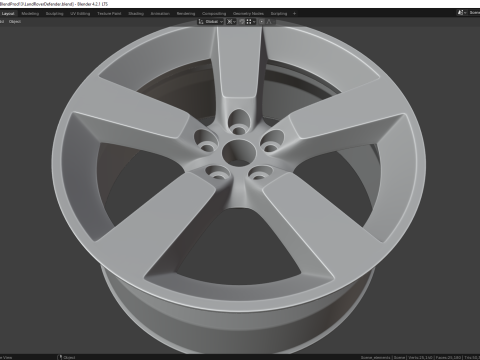The image size is (480, 360).
Task: Click the Scene_elements text in status bar
Action: tap(375, 358)
